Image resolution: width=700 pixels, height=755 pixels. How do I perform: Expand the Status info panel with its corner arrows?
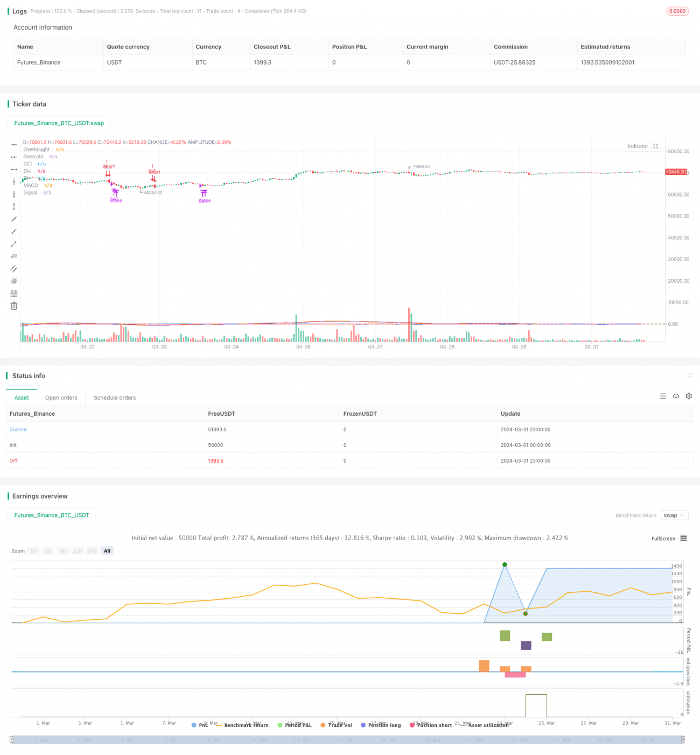pos(691,375)
